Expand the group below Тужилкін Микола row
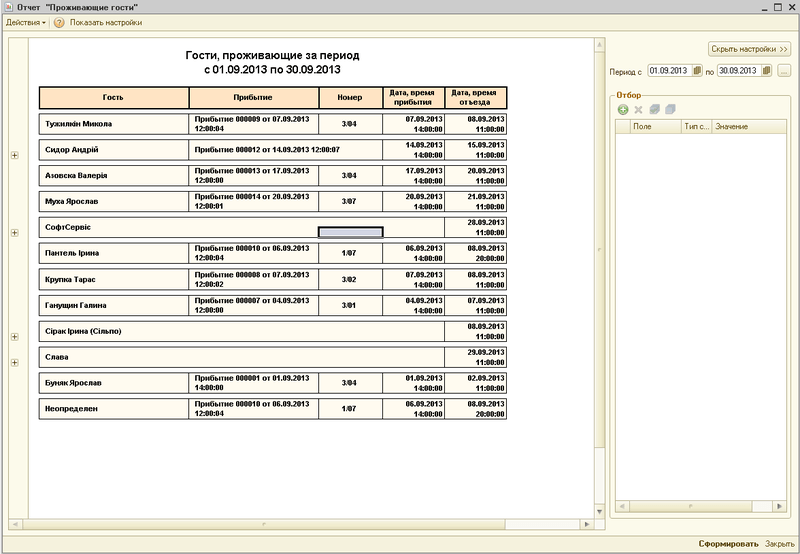Viewport: 800px width, 554px height. pyautogui.click(x=14, y=155)
